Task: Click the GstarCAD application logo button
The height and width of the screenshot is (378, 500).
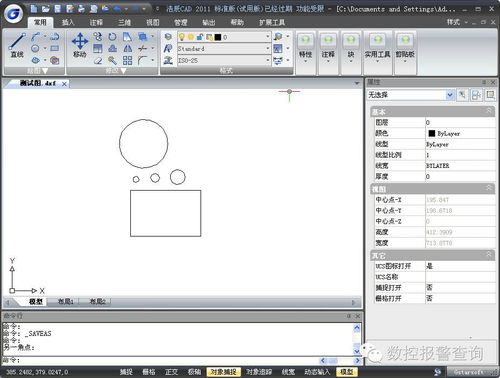Action: [14, 14]
